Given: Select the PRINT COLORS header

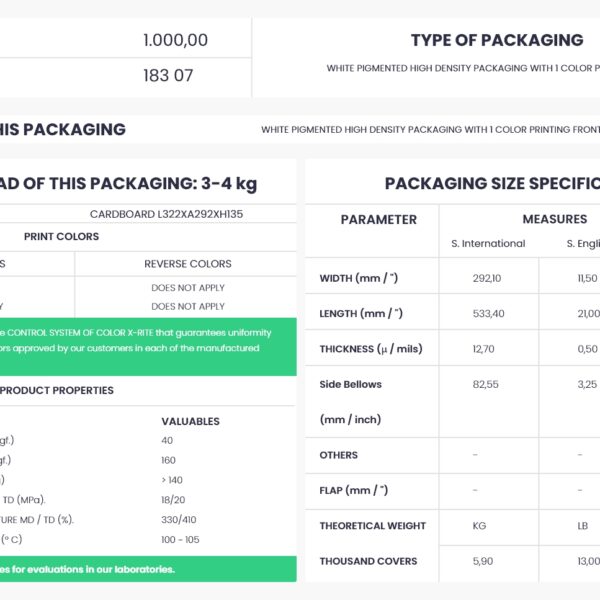Looking at the screenshot, I should [61, 236].
